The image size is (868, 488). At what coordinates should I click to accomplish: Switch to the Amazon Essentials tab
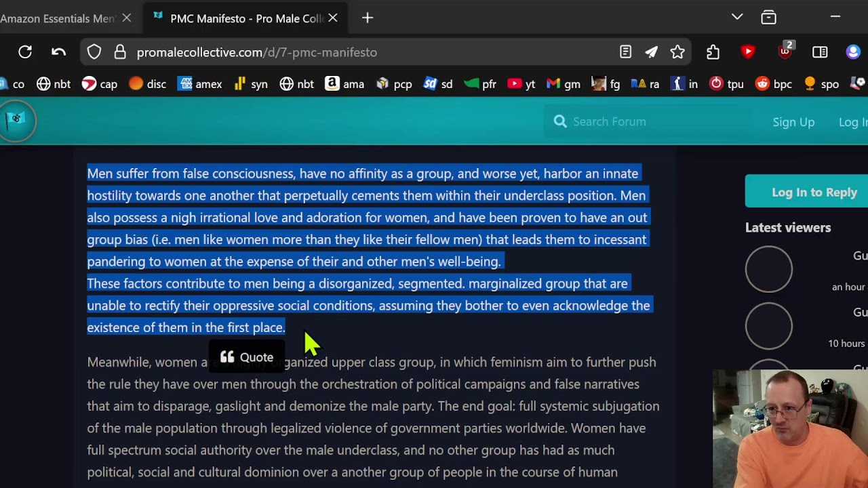tap(58, 18)
